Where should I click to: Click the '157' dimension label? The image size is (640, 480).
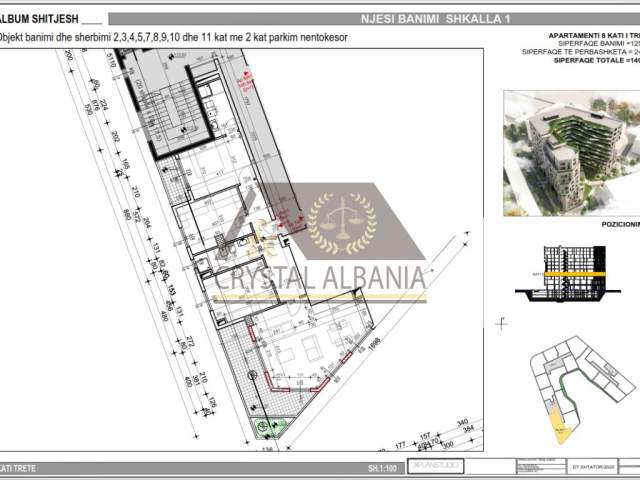click(425, 436)
